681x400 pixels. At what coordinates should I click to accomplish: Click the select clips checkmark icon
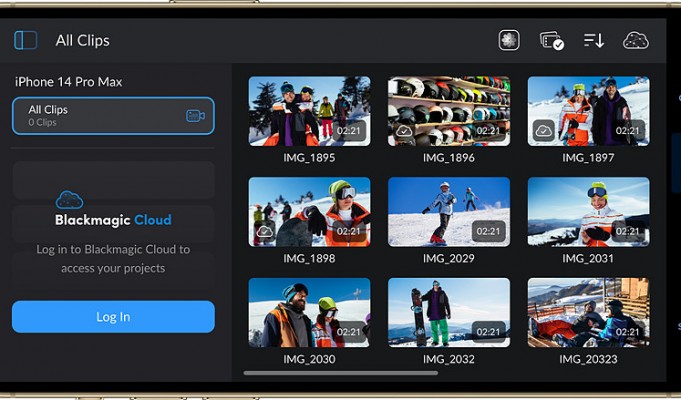pyautogui.click(x=552, y=41)
